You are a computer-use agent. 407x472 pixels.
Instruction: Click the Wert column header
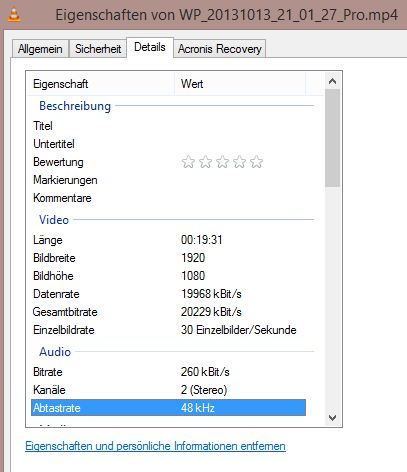tap(240, 84)
